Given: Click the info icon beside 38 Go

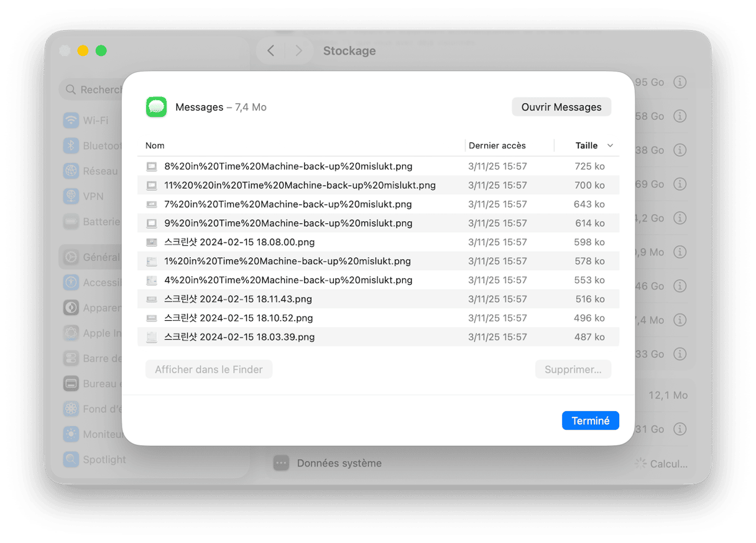Looking at the screenshot, I should tap(680, 150).
